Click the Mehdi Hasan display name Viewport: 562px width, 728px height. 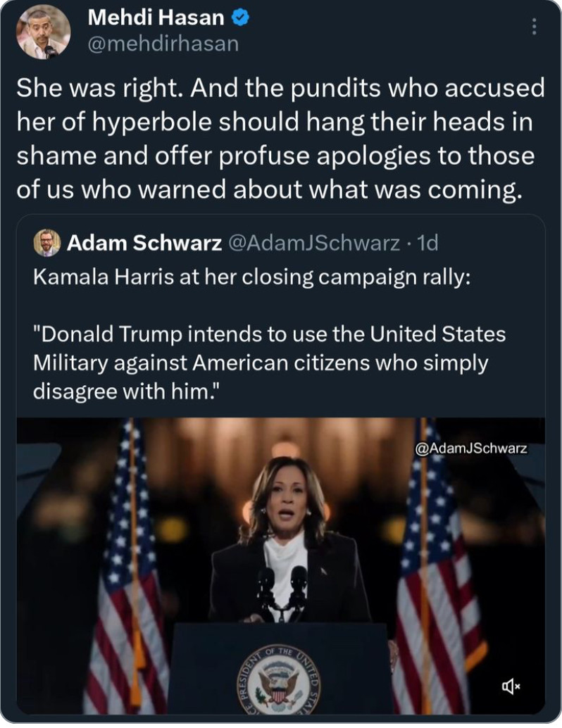coord(156,18)
